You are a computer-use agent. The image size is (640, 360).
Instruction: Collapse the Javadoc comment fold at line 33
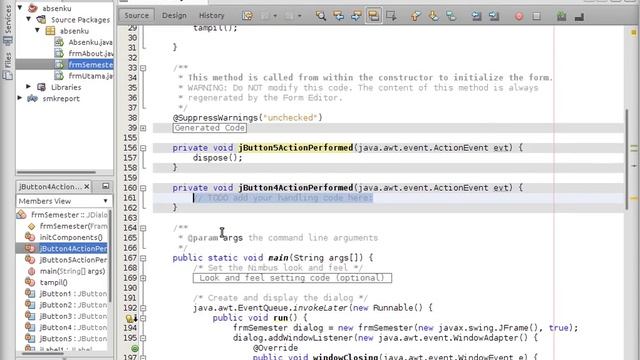(143, 68)
